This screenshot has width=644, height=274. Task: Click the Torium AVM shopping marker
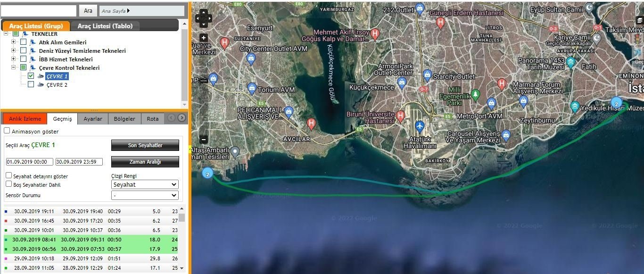coord(252,88)
